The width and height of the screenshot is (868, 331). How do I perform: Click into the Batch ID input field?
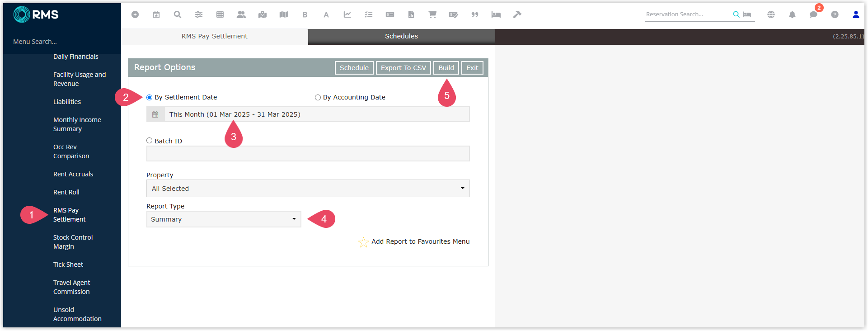point(308,154)
